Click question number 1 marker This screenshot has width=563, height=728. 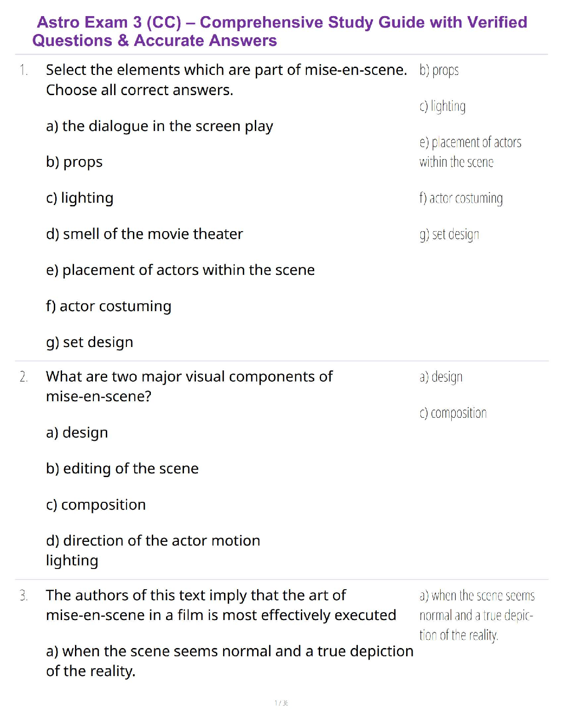coord(24,70)
